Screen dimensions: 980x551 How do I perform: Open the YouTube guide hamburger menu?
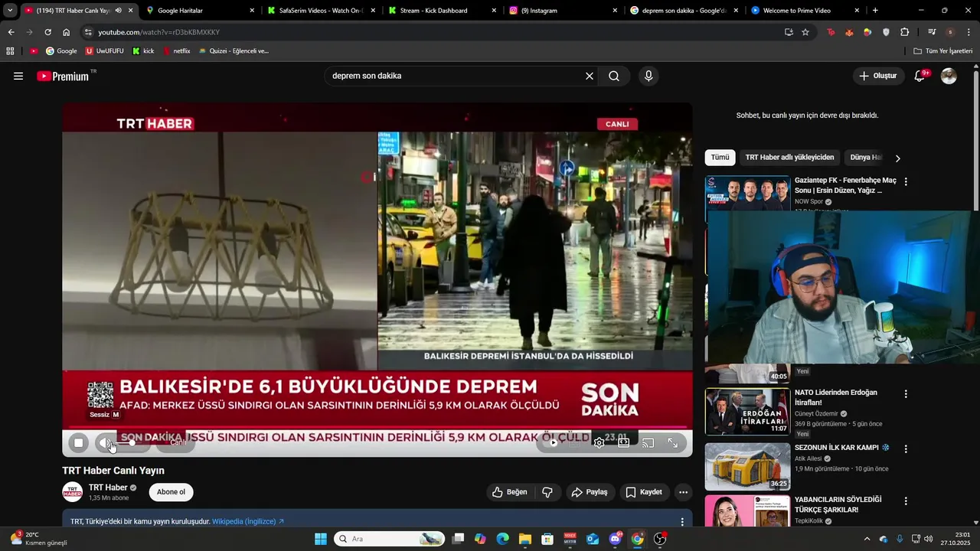18,76
